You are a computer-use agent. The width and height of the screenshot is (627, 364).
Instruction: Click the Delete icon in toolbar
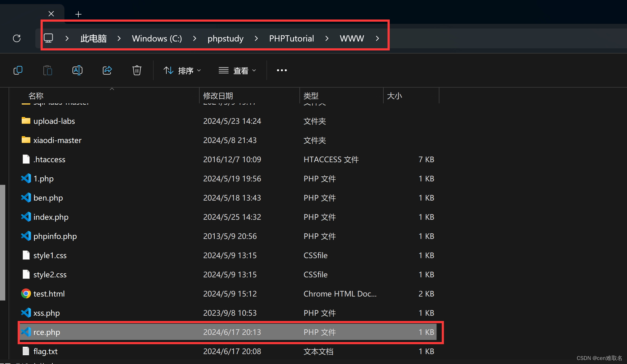coord(137,70)
